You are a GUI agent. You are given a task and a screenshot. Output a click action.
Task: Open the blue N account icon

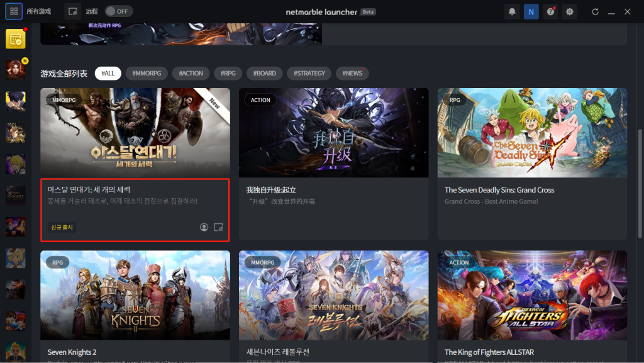pyautogui.click(x=531, y=11)
